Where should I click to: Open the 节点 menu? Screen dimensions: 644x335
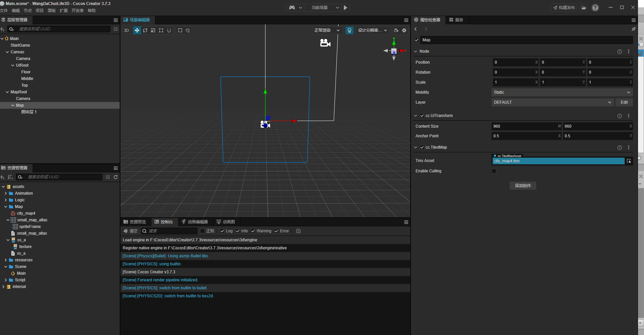click(28, 11)
